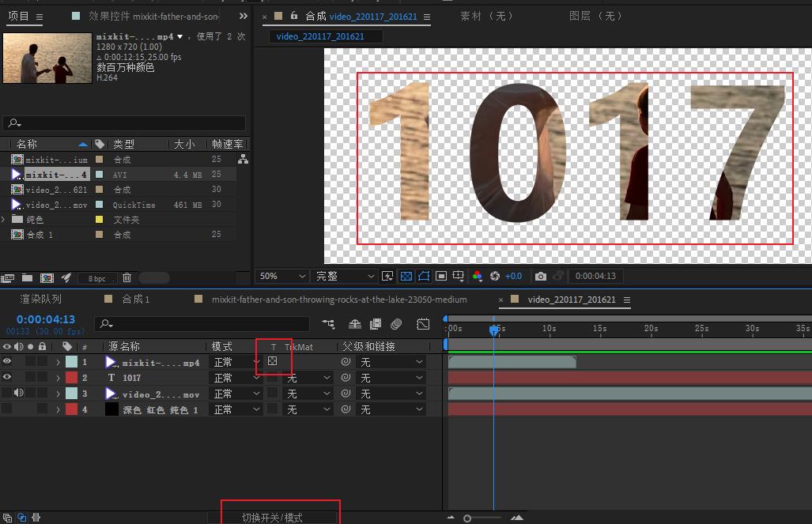Click parent pick whip for layer 3
This screenshot has width=812, height=524.
tap(346, 393)
